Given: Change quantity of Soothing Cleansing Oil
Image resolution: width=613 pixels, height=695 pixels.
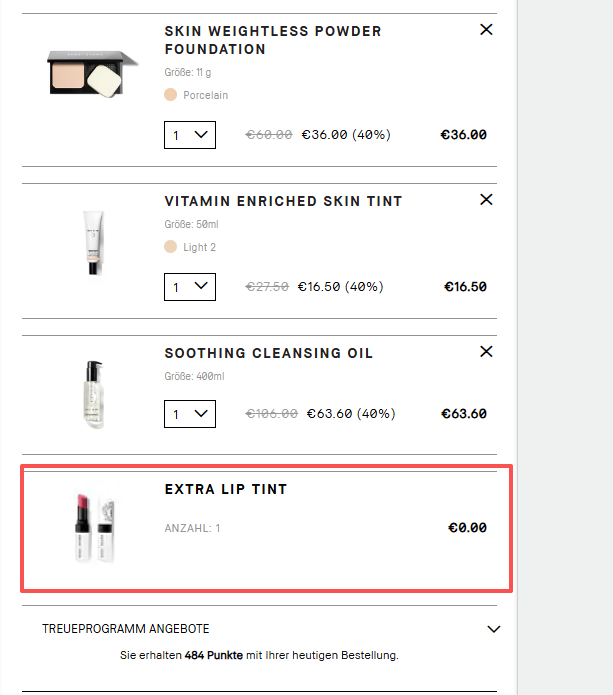Looking at the screenshot, I should point(190,414).
